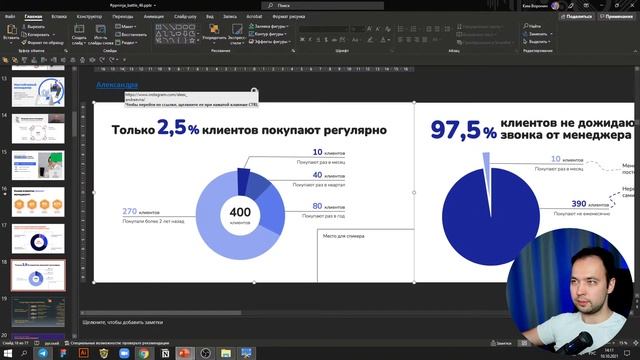Collapse the ribbon with the chevron
The image size is (640, 360).
pos(636,51)
